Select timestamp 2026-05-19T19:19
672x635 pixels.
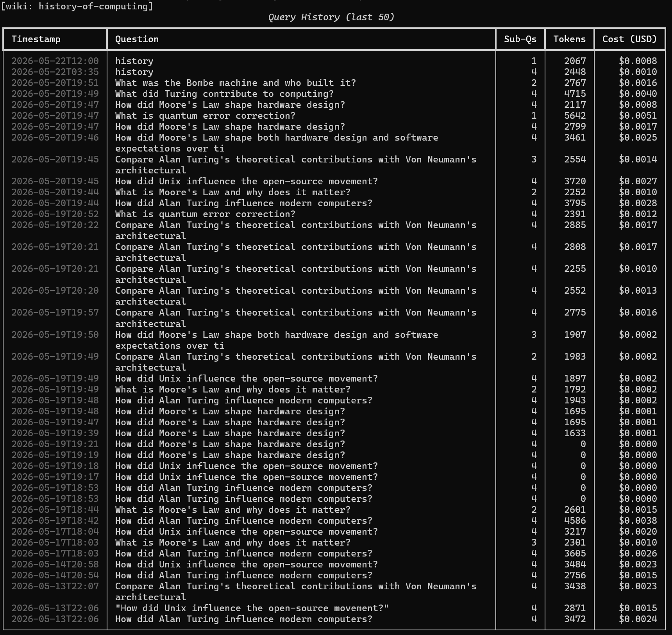click(x=55, y=455)
